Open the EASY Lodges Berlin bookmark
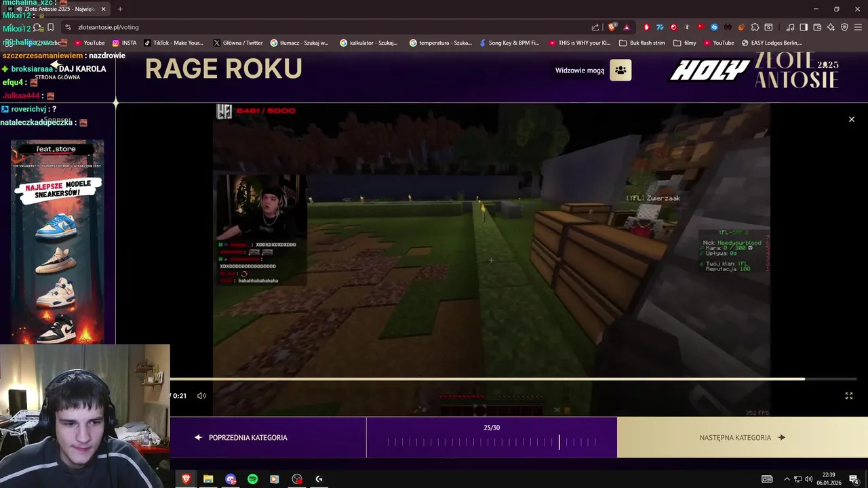The width and height of the screenshot is (868, 488). click(772, 43)
